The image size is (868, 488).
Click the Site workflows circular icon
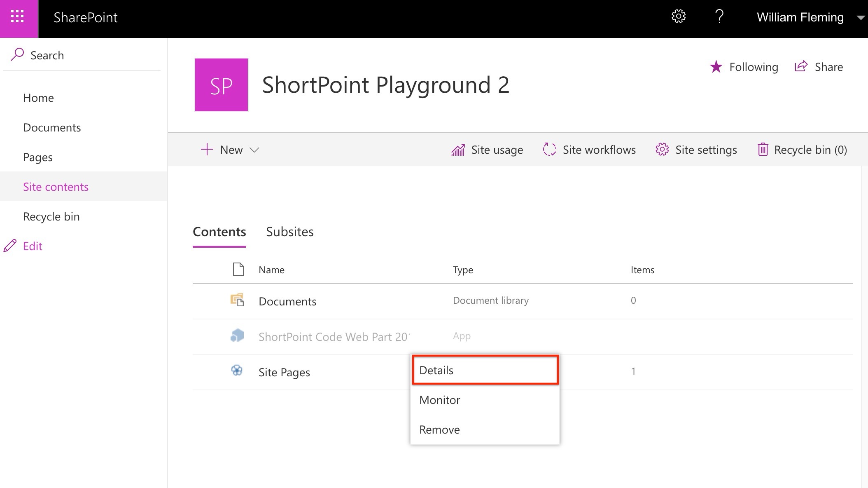[x=549, y=149]
